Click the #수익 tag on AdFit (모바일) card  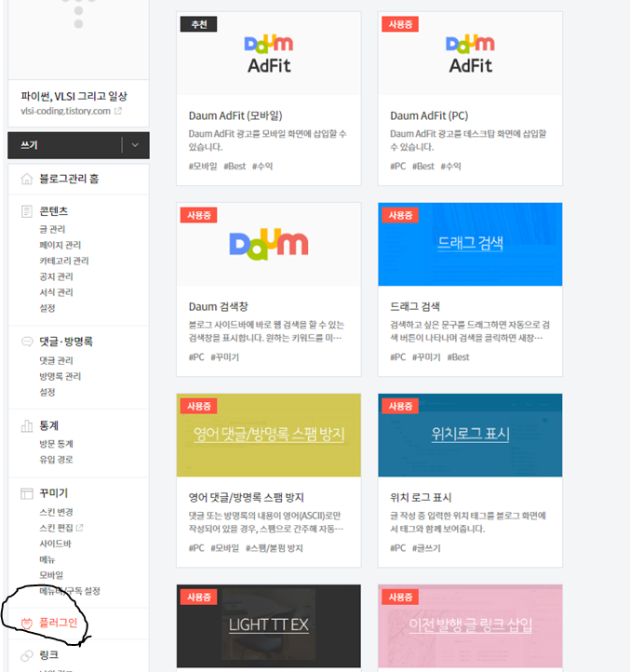262,167
